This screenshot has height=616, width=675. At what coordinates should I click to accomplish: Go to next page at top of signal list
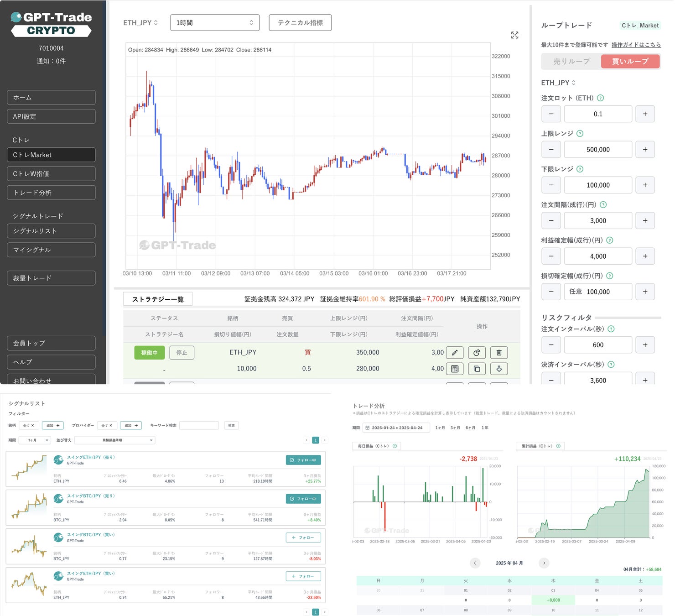325,440
